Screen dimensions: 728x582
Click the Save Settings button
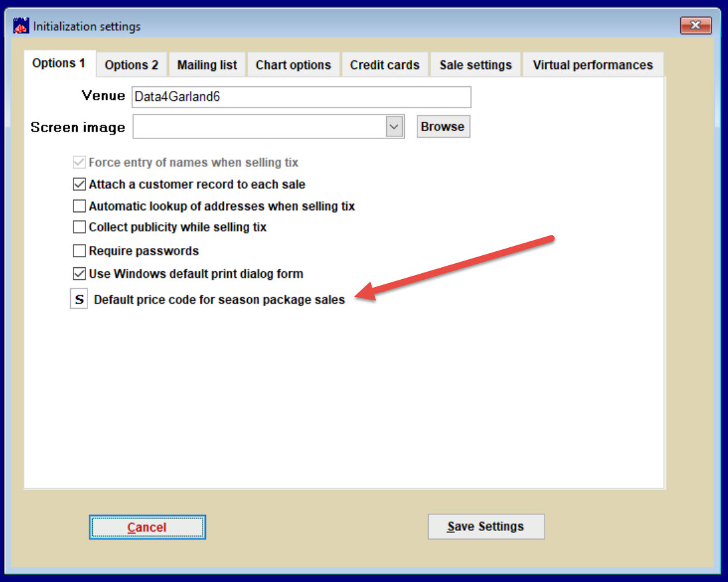coord(486,526)
